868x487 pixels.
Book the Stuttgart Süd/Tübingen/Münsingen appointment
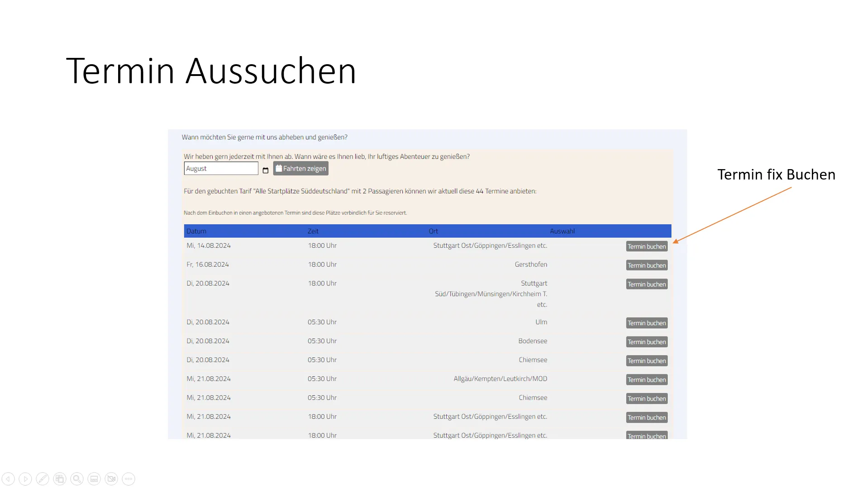(647, 284)
